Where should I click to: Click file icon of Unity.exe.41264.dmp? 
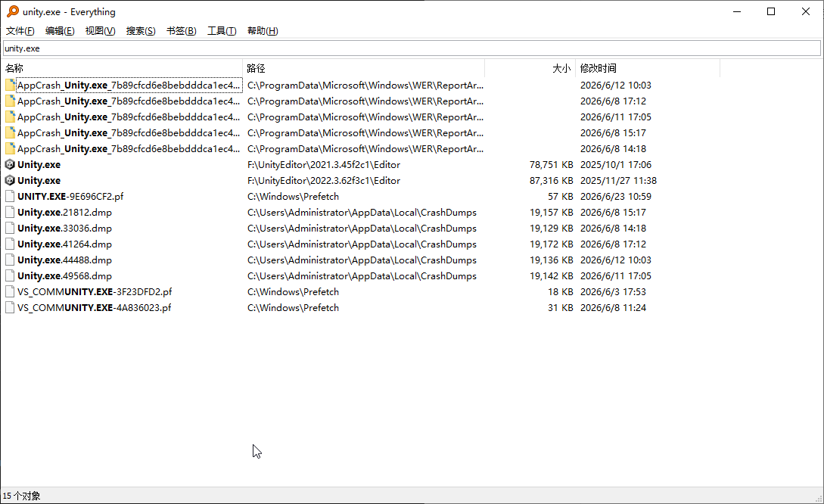pos(10,244)
